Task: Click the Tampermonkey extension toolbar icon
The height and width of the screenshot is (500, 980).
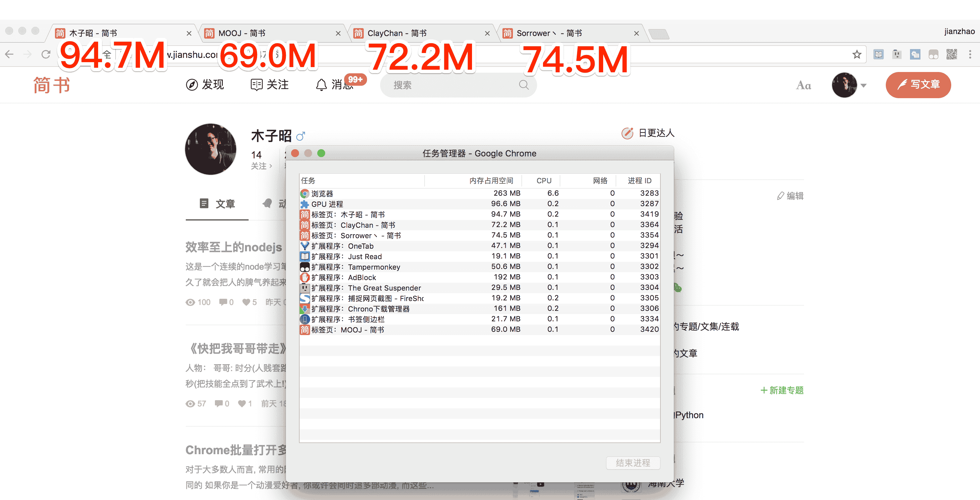Action: [933, 54]
